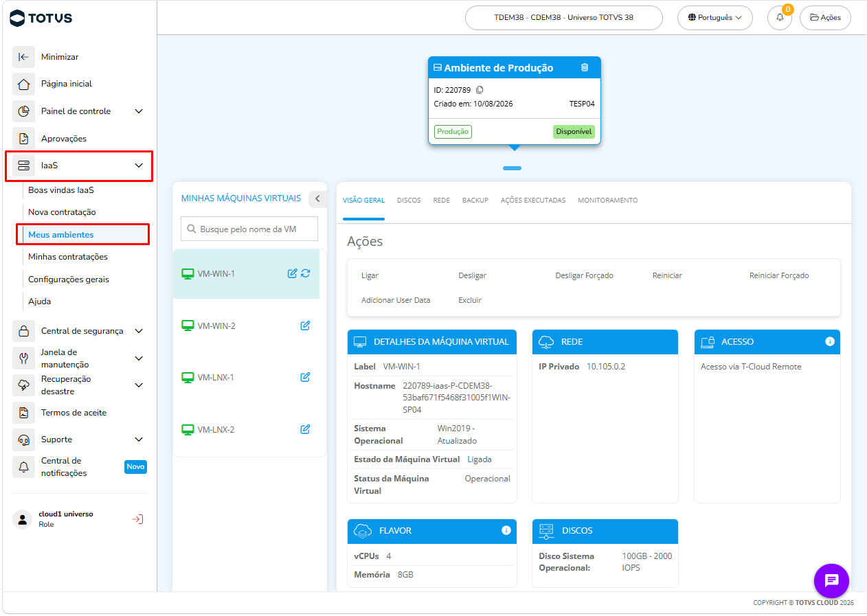Open the Português language dropdown
The height and width of the screenshot is (616, 867).
[x=714, y=18]
